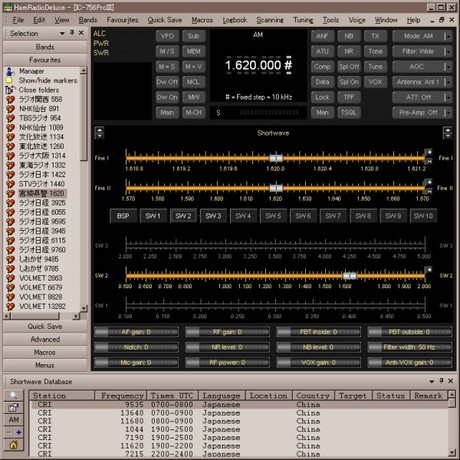Open the Scanning menu
The width and height of the screenshot is (460, 460).
point(270,20)
